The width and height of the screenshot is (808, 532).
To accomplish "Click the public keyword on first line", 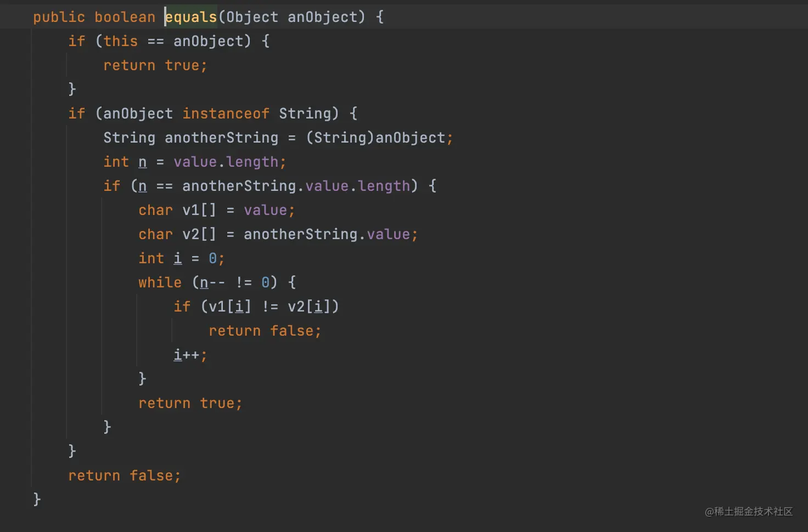I will [59, 17].
